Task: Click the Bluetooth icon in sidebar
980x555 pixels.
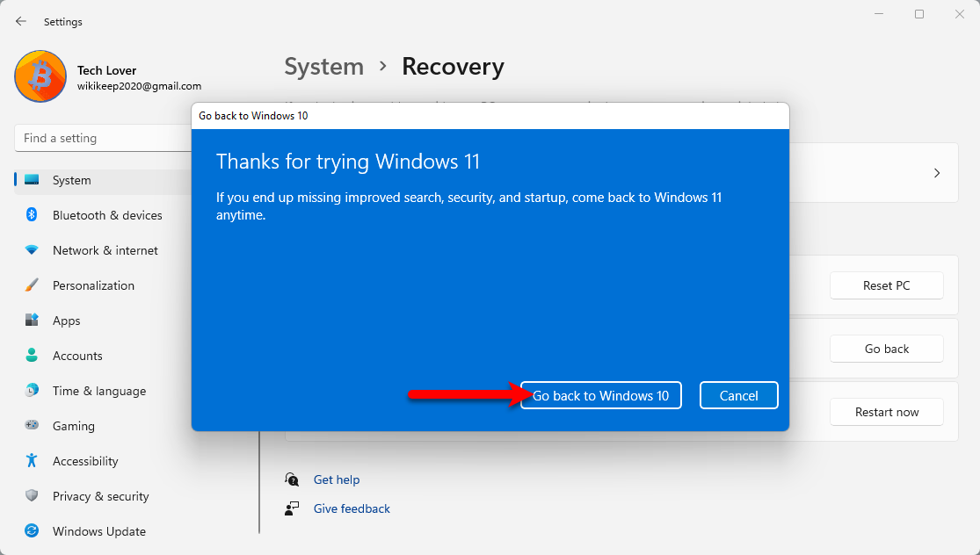Action: [32, 215]
